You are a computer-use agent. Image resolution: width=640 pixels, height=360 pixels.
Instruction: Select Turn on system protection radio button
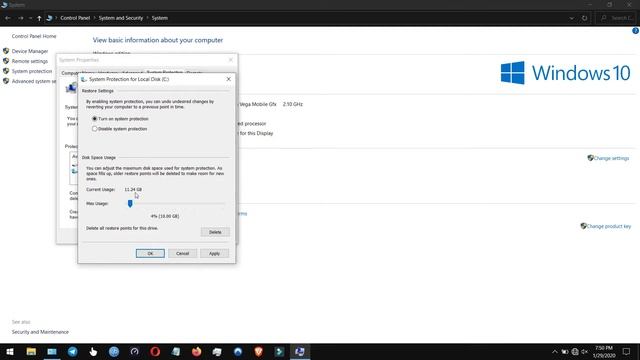click(95, 119)
